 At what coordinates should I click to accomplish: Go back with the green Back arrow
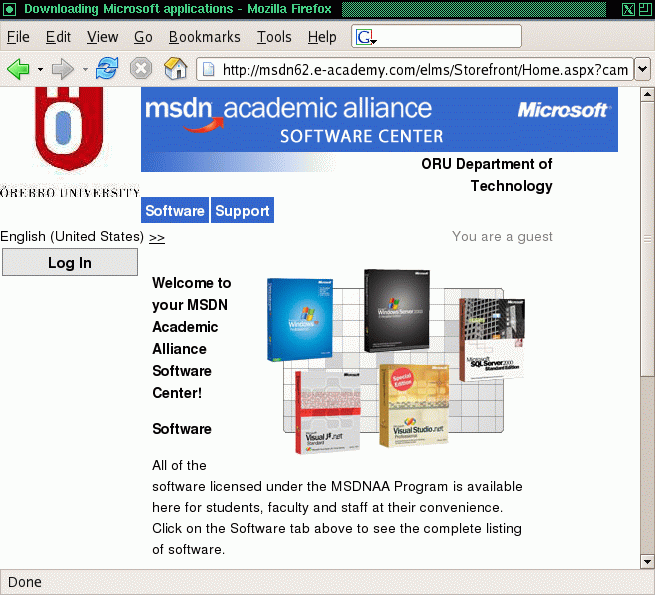(x=18, y=69)
